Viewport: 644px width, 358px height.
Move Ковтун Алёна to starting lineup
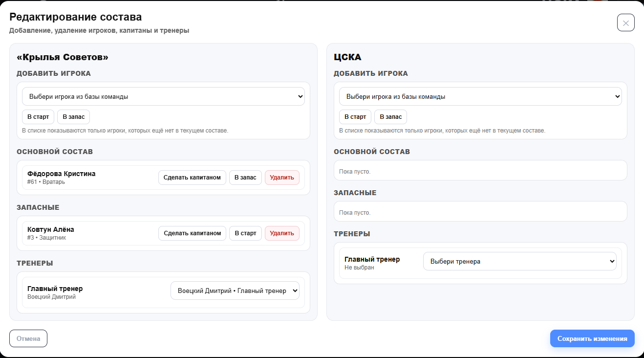coord(245,233)
